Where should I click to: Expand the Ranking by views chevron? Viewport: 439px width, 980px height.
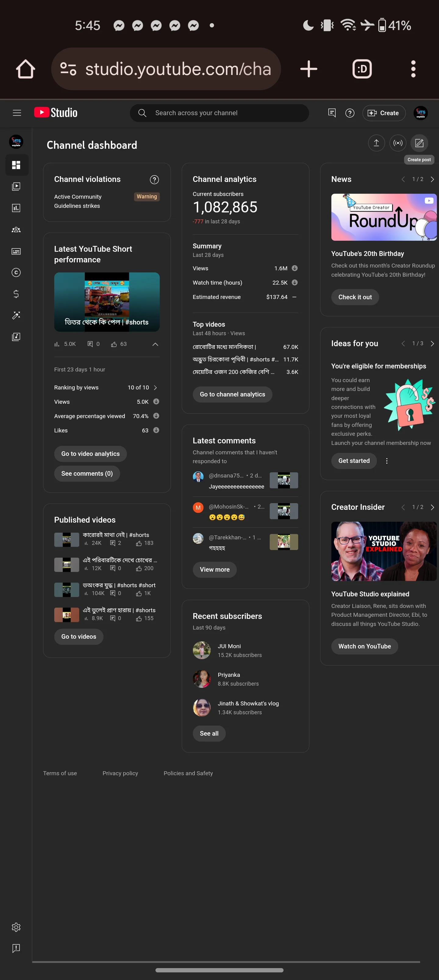click(155, 388)
